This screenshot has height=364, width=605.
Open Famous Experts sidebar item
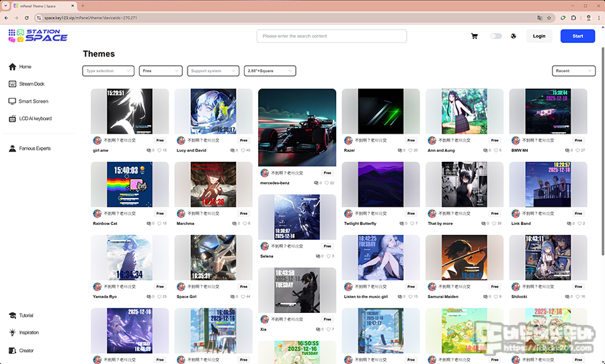[30, 148]
